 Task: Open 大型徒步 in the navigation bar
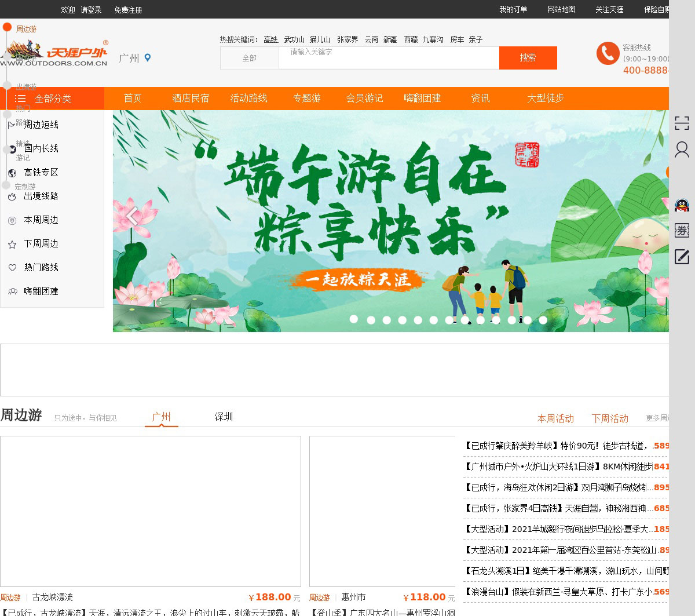546,99
